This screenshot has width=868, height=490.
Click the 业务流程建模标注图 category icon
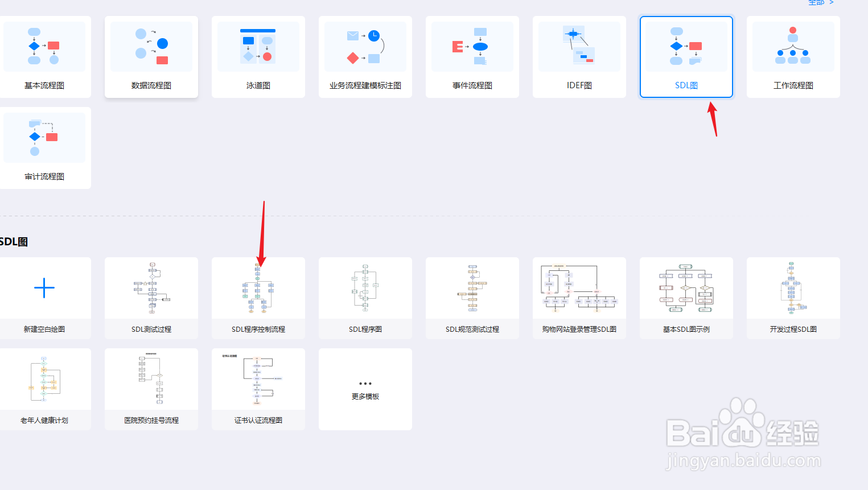365,46
